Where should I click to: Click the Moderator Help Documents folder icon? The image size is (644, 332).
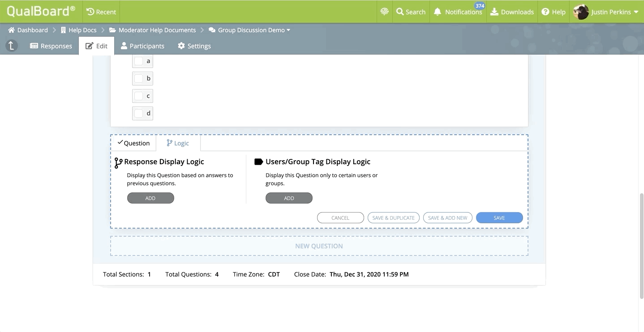pos(112,30)
